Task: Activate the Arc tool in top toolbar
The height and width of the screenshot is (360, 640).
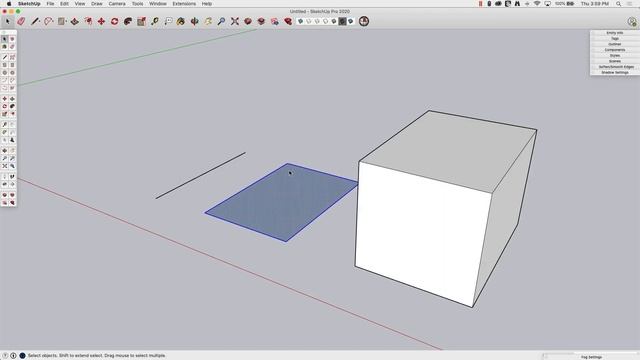Action: pos(49,21)
